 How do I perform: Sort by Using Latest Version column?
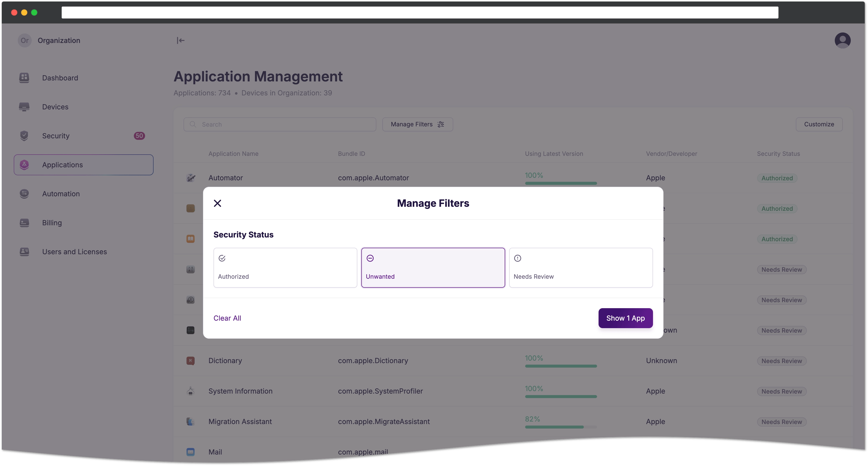pyautogui.click(x=554, y=154)
